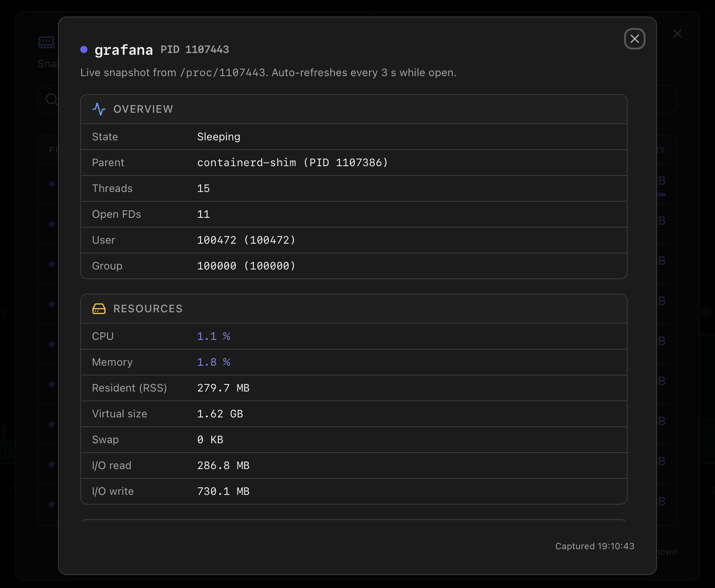Screen dimensions: 715x588
Task: Click the Resident (RSS) row label
Action: click(129, 388)
